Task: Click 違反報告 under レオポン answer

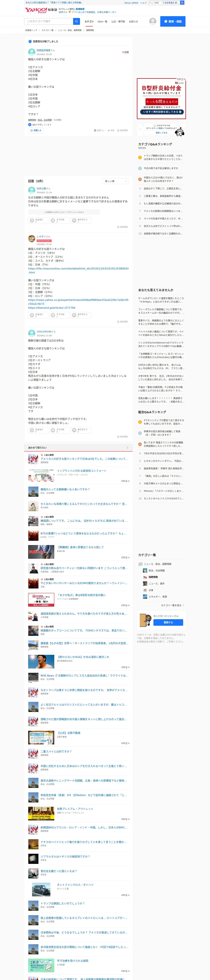Action: click(122, 322)
